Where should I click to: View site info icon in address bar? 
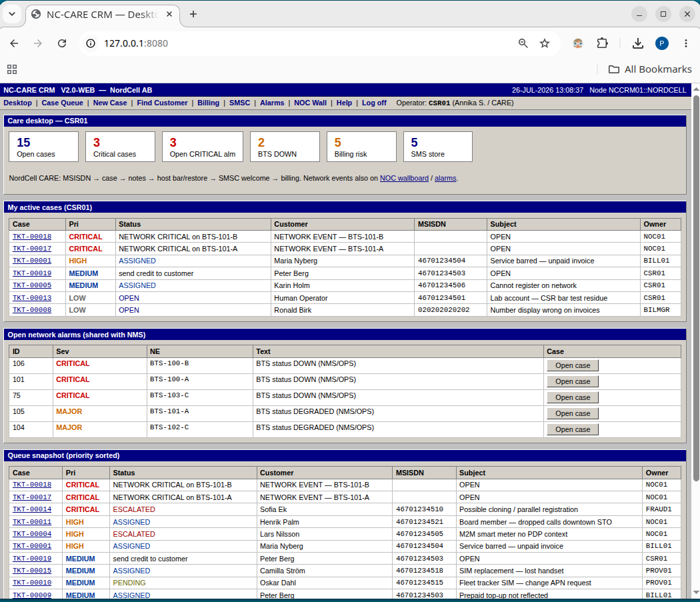click(91, 43)
